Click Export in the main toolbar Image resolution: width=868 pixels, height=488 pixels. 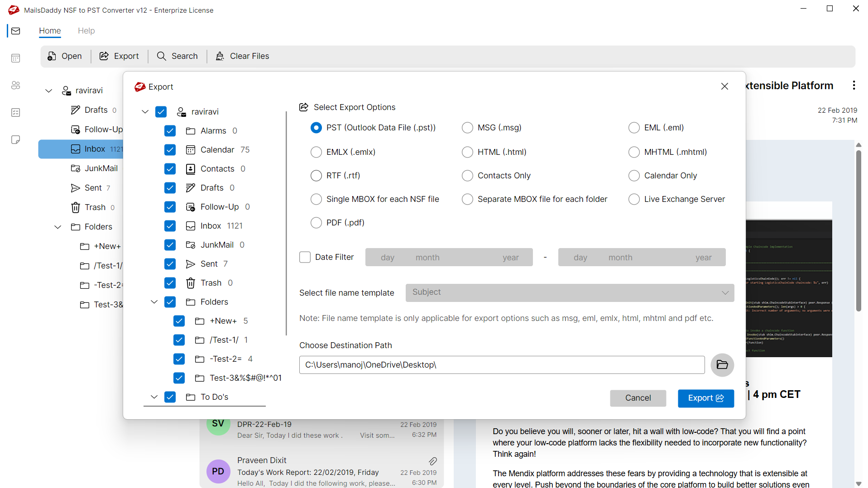[119, 56]
